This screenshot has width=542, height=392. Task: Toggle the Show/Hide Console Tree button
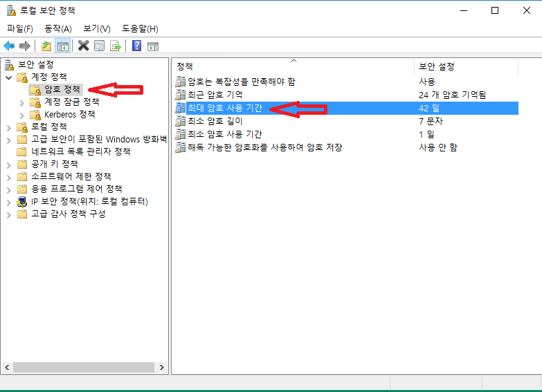(x=62, y=46)
